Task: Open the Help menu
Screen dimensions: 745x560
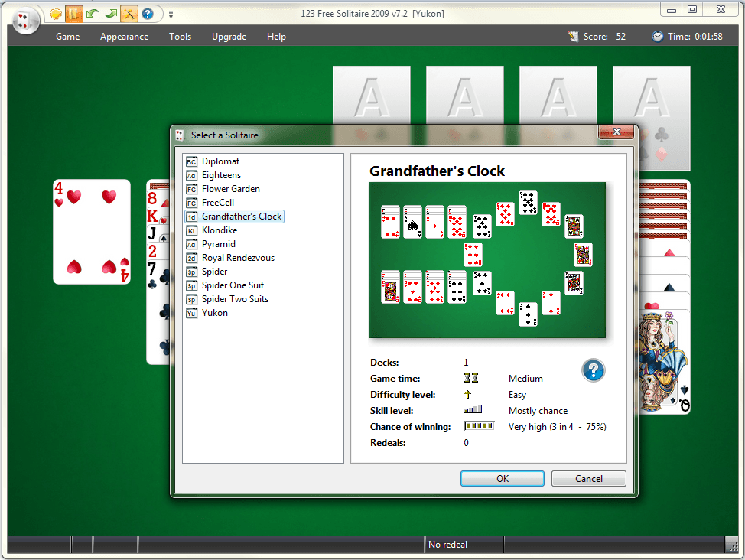Action: click(276, 37)
